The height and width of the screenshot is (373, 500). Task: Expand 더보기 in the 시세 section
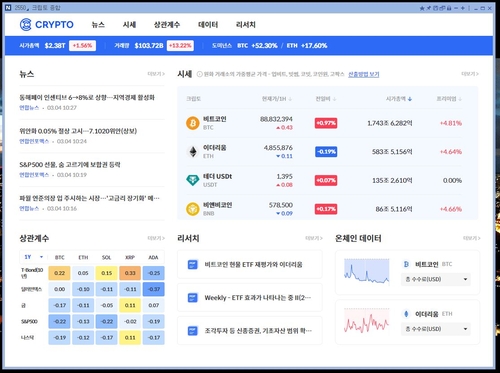[470, 74]
